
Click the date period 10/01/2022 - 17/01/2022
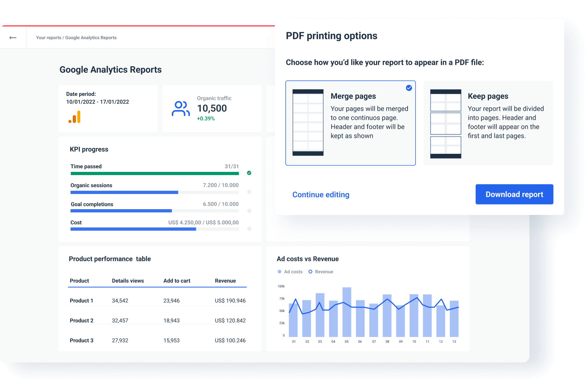pyautogui.click(x=98, y=102)
